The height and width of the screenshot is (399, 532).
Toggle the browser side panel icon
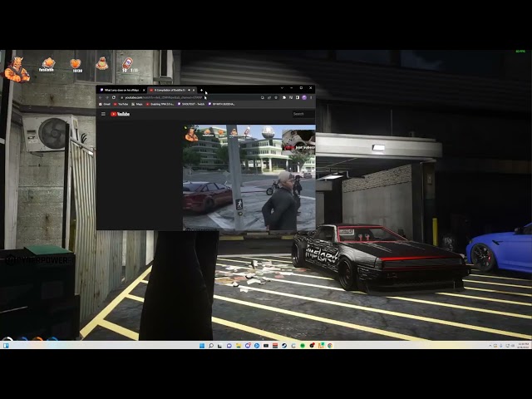coord(298,98)
